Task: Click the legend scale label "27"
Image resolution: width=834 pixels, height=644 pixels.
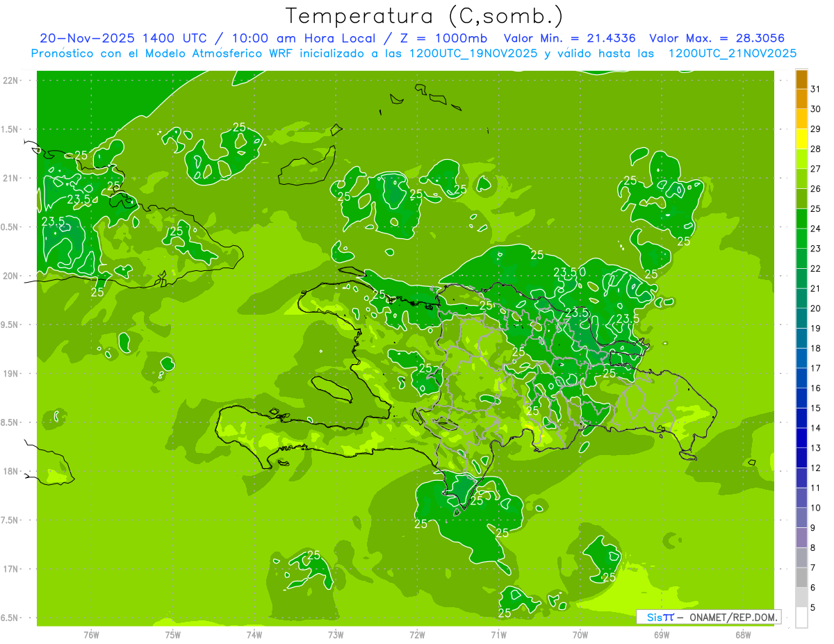Action: click(816, 169)
